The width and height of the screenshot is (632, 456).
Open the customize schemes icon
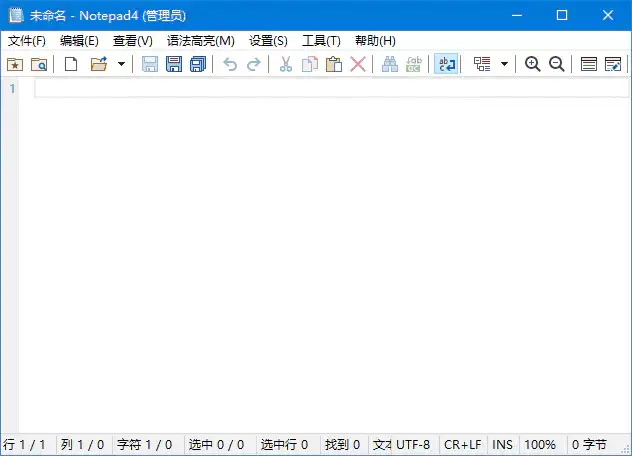click(613, 64)
